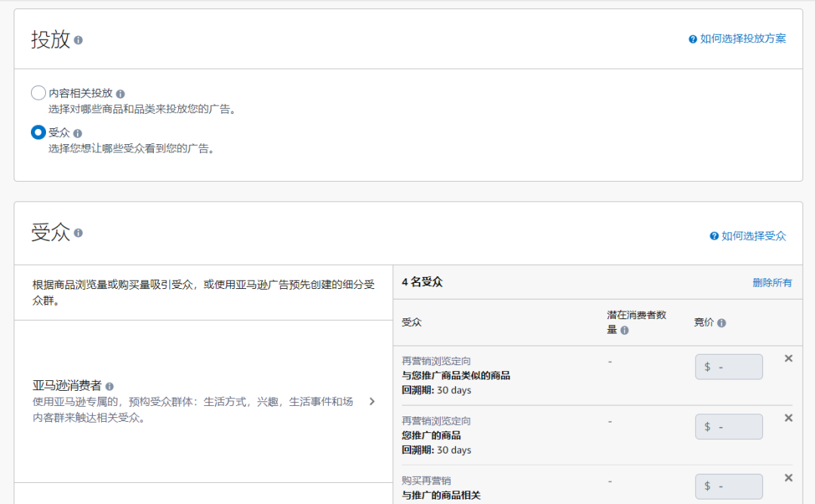
Task: Click the info icon next to 潜在消费者数量 column
Action: 624,330
